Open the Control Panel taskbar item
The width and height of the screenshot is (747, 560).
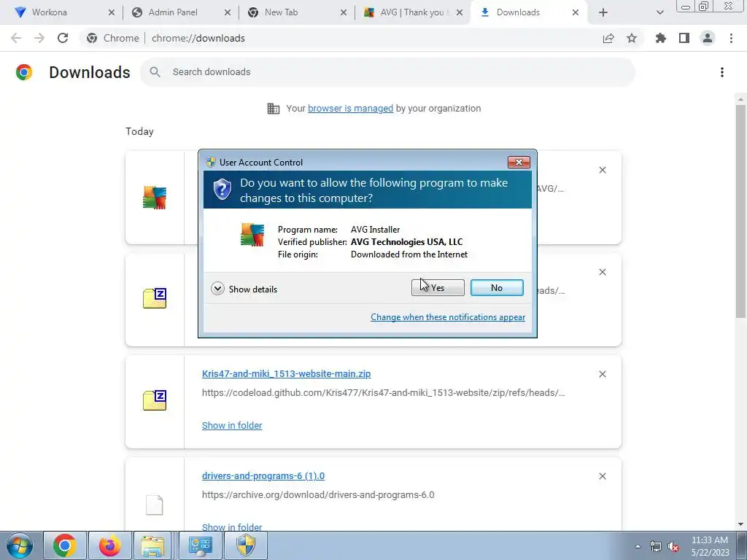click(x=201, y=545)
